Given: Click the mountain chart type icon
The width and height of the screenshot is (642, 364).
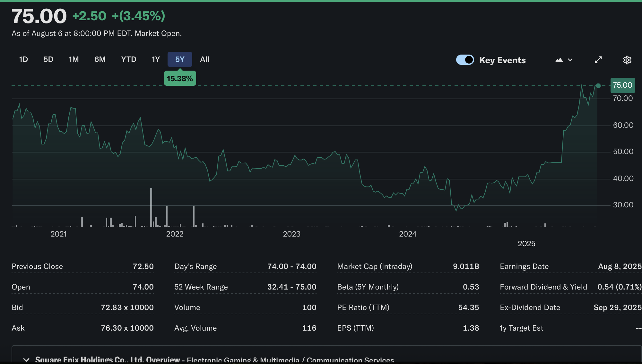Looking at the screenshot, I should 559,60.
